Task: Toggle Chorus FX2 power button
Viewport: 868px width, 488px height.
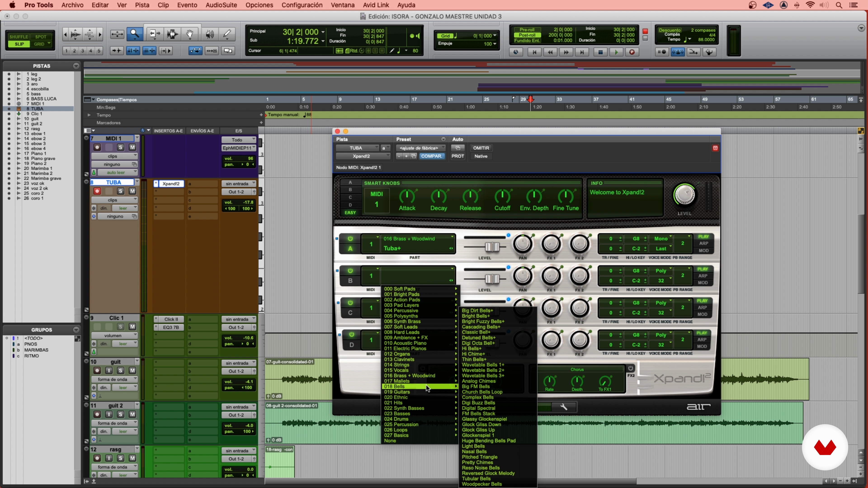Action: (630, 368)
